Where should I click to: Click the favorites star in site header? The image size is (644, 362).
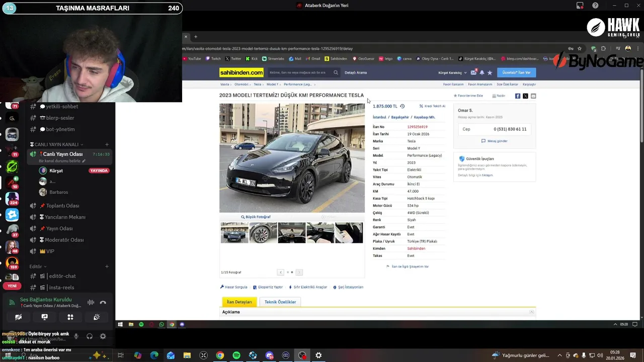click(490, 72)
